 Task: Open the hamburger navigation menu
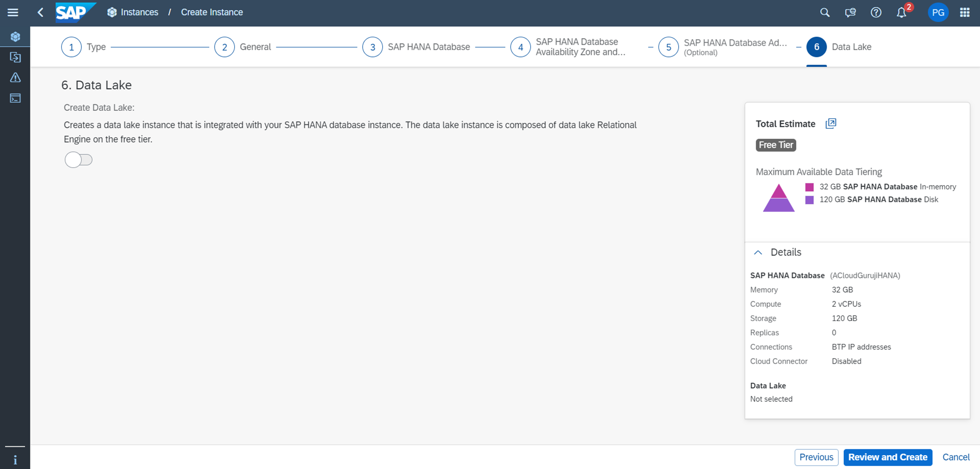(x=13, y=12)
